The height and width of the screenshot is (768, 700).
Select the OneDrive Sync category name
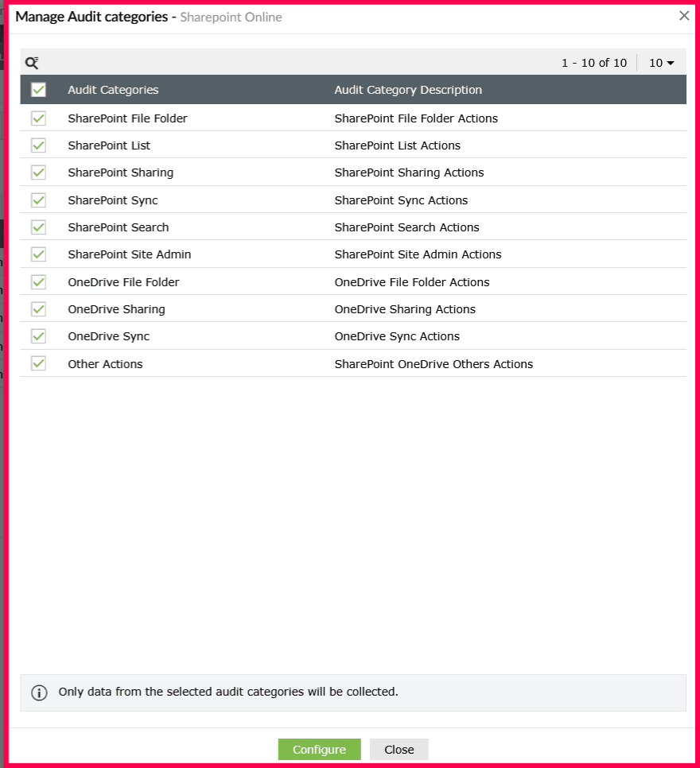108,336
